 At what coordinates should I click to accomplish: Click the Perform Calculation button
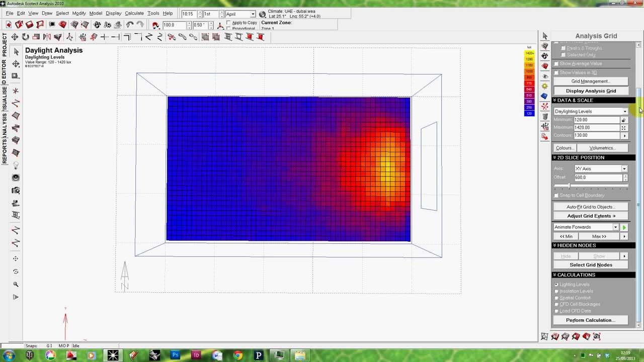(590, 320)
